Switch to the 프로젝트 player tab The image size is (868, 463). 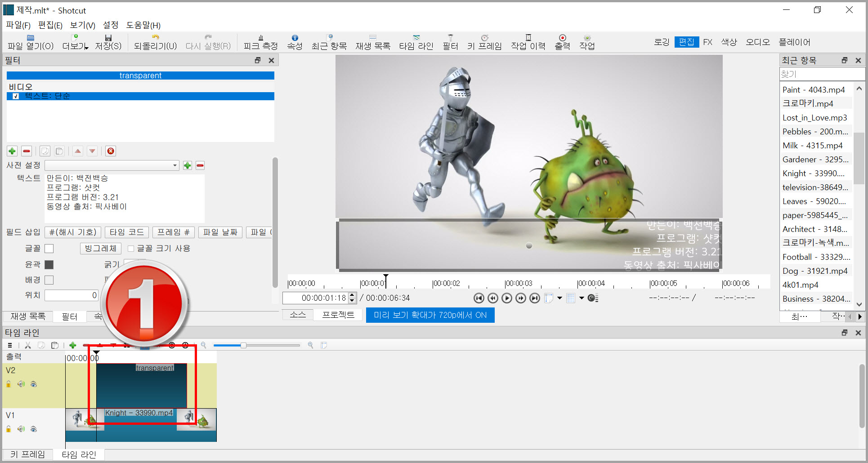338,315
